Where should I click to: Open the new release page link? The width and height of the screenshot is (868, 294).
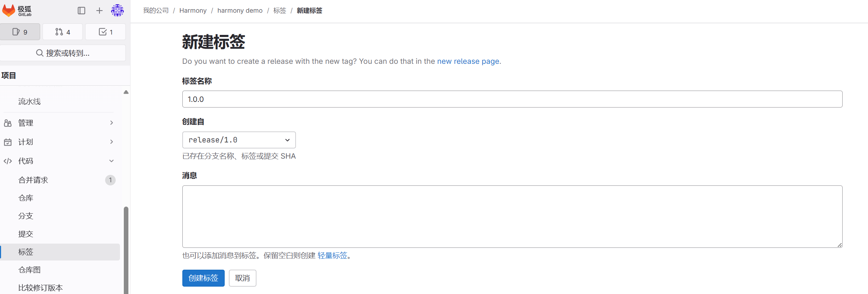468,61
